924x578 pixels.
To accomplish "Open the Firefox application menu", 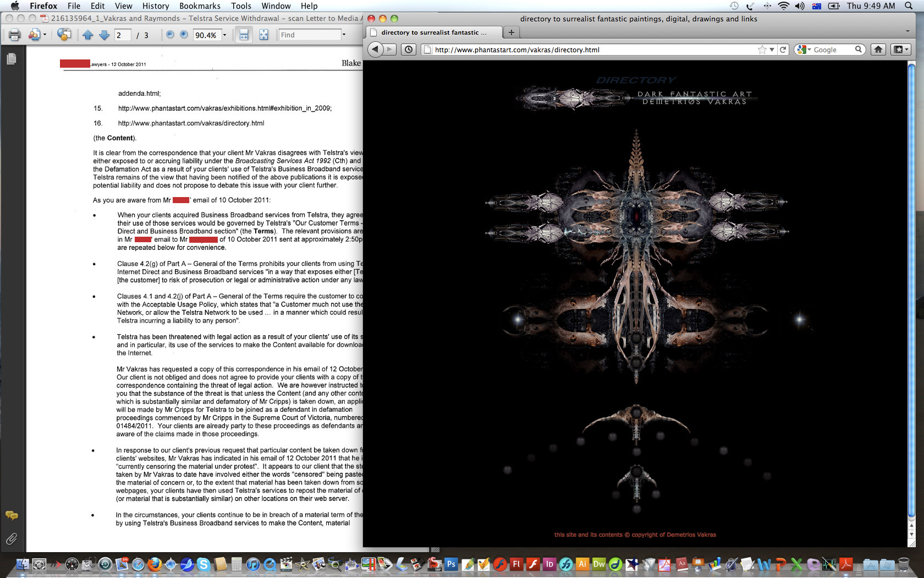I will pyautogui.click(x=43, y=6).
